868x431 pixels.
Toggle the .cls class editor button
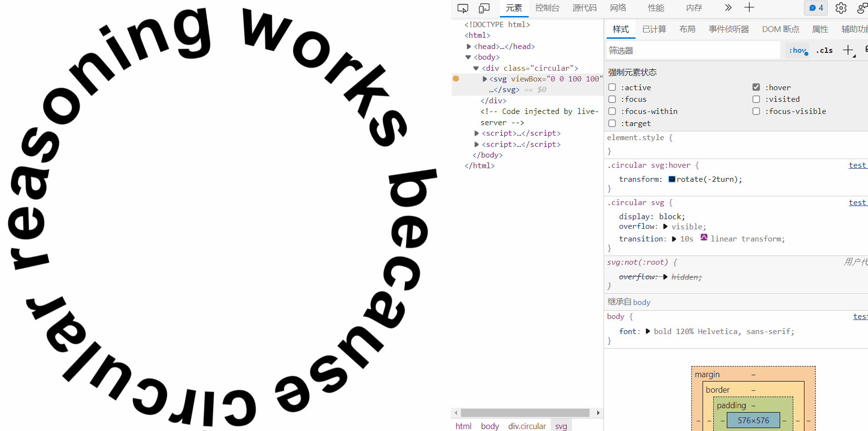tap(824, 50)
